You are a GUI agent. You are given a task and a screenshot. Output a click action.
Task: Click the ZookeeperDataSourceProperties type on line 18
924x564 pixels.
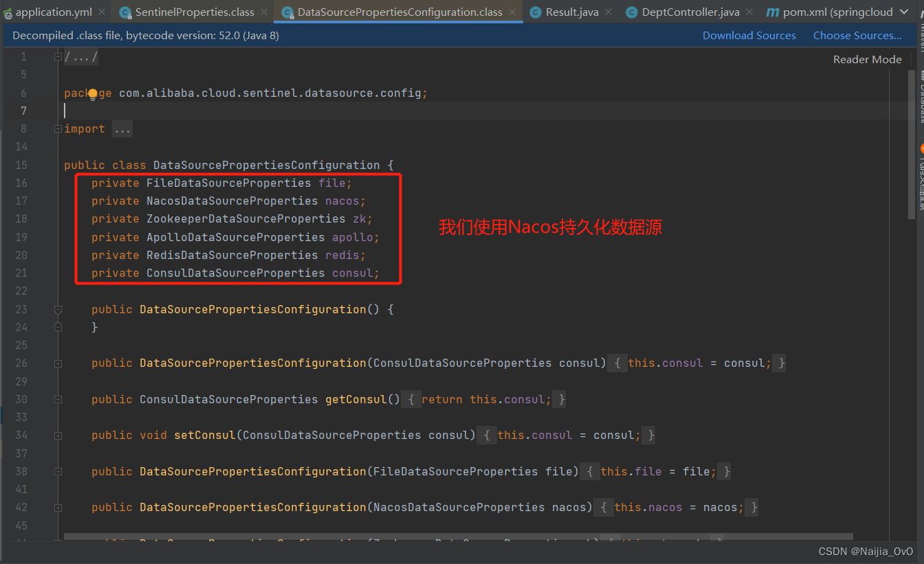(245, 219)
